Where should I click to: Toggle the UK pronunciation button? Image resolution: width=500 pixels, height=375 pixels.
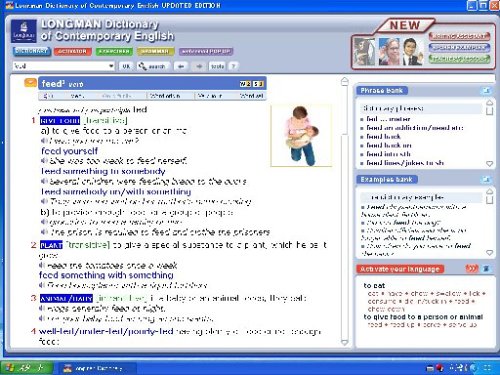coord(126,66)
